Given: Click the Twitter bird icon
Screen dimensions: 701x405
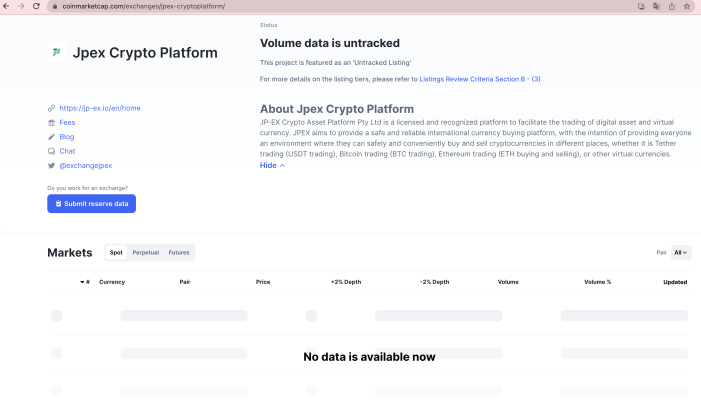Looking at the screenshot, I should coord(51,165).
